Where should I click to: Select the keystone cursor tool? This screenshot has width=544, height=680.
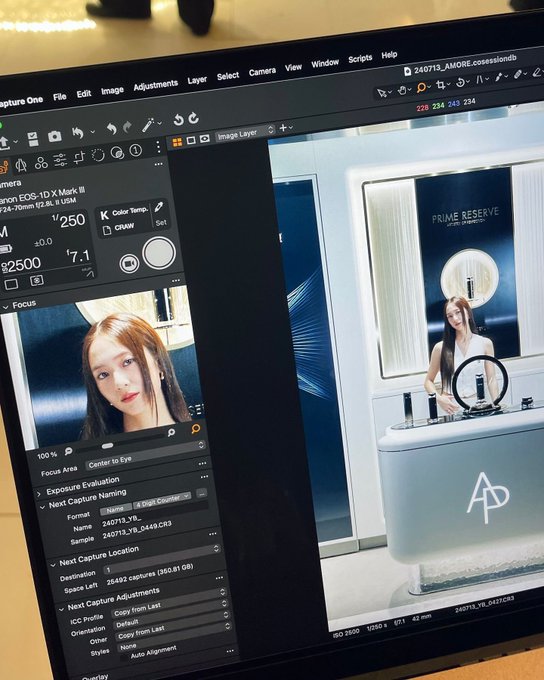point(479,80)
